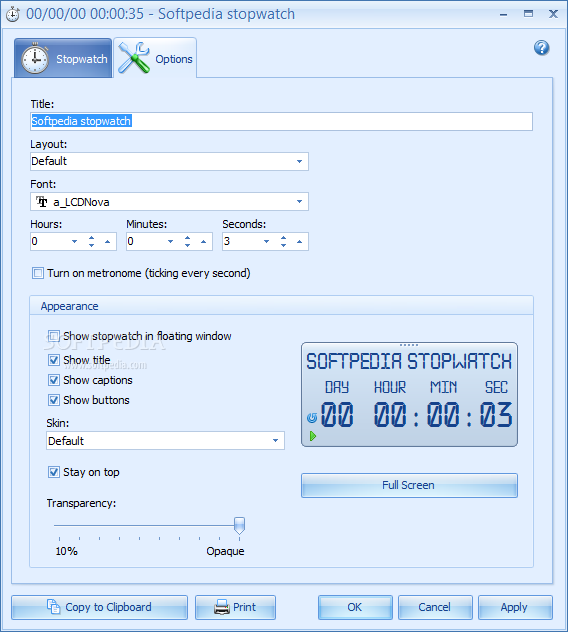Click the Apply button
The image size is (568, 632).
(515, 607)
